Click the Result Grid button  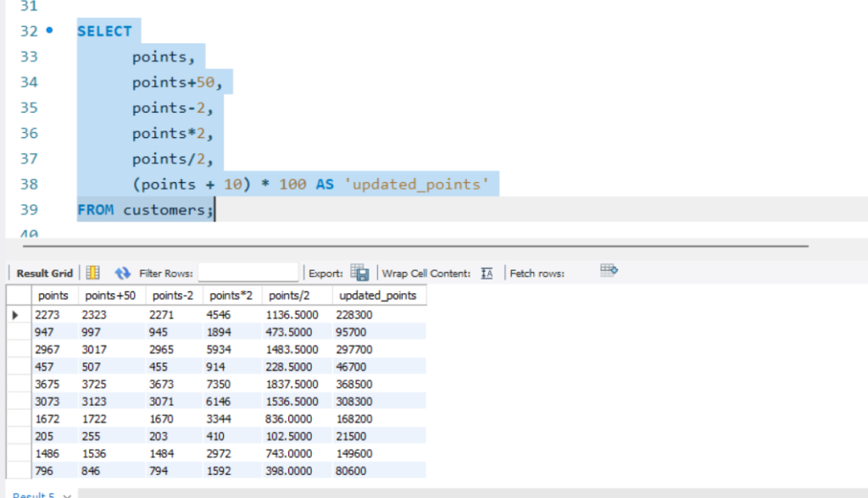(x=44, y=274)
